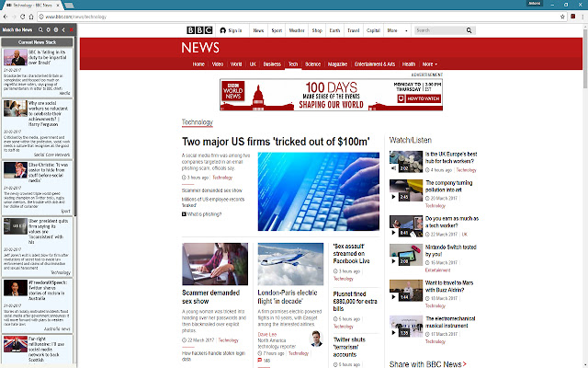Open sidebar story 'Why are social workers so reluctant'
This screenshot has width=588, height=368.
37,129
